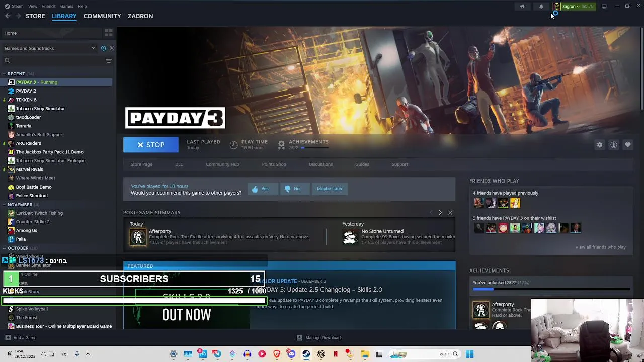This screenshot has width=644, height=362.
Task: Stop the running PAYDAY 3 game
Action: (x=151, y=145)
